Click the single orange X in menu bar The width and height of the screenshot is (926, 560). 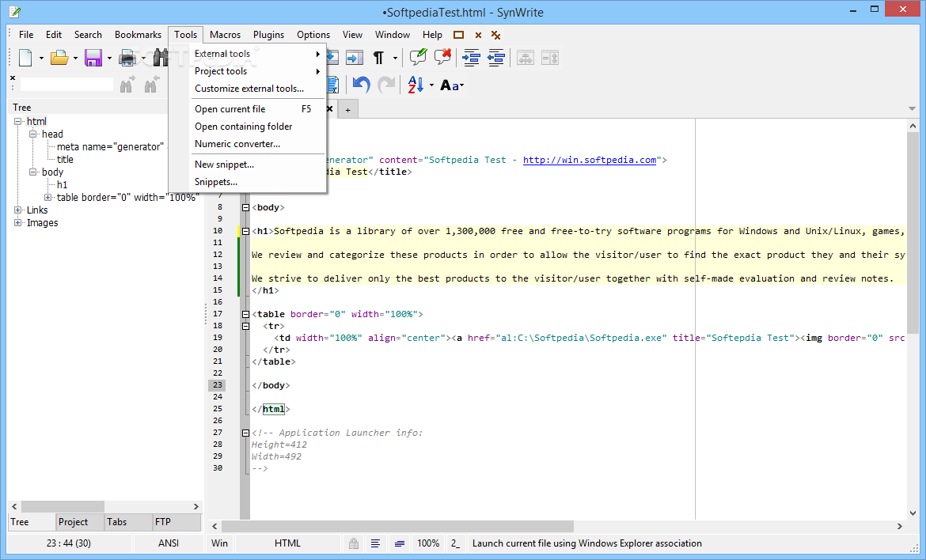tap(478, 36)
